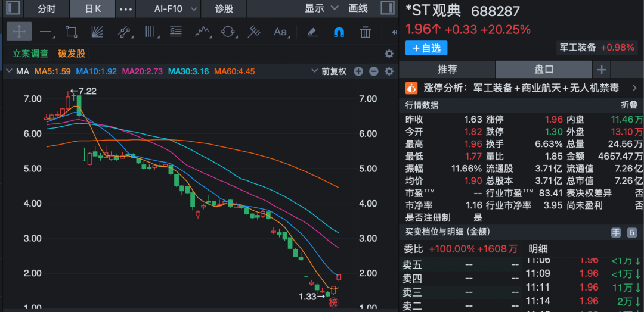644x312 pixels.
Task: Select the crosshair move cursor tool
Action: [x=19, y=32]
